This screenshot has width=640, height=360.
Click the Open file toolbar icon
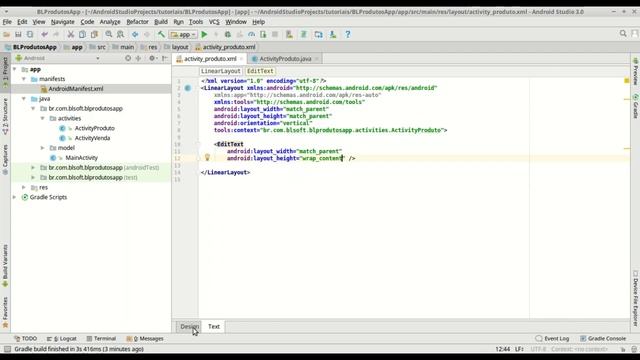[7, 35]
